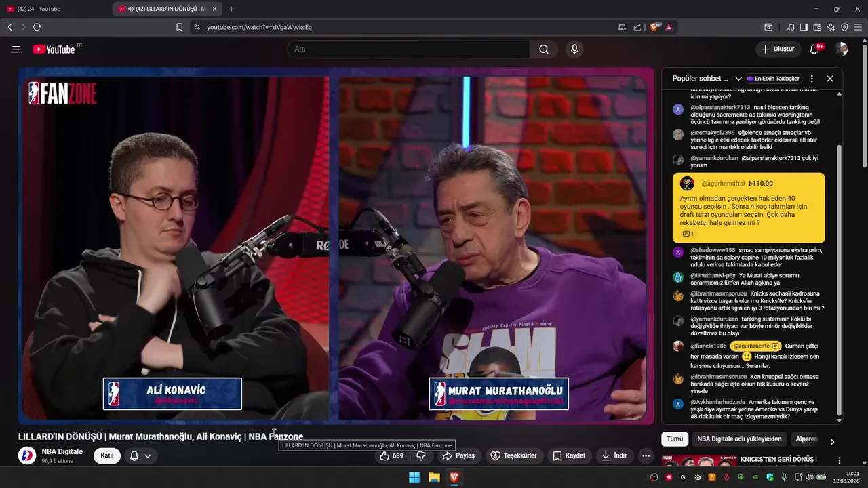Click the Brave Rewards triangle icon
Viewport: 868px width, 488px height.
tap(669, 27)
